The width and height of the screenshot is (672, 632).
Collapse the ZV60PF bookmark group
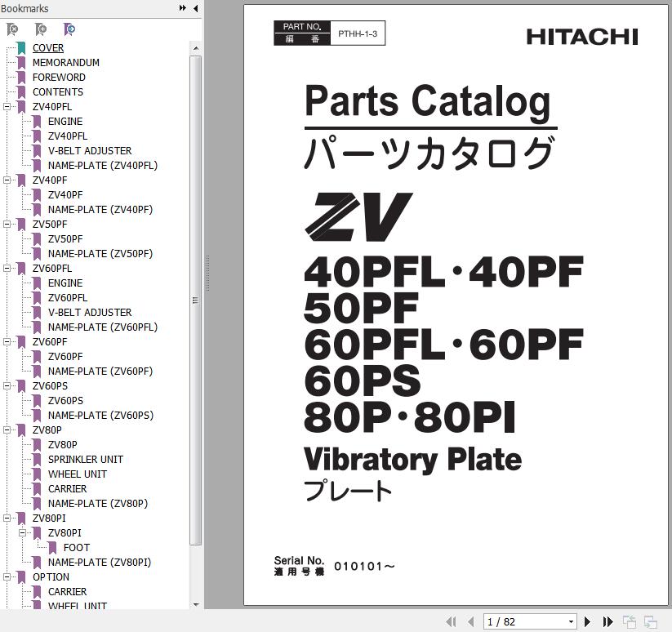(x=7, y=341)
